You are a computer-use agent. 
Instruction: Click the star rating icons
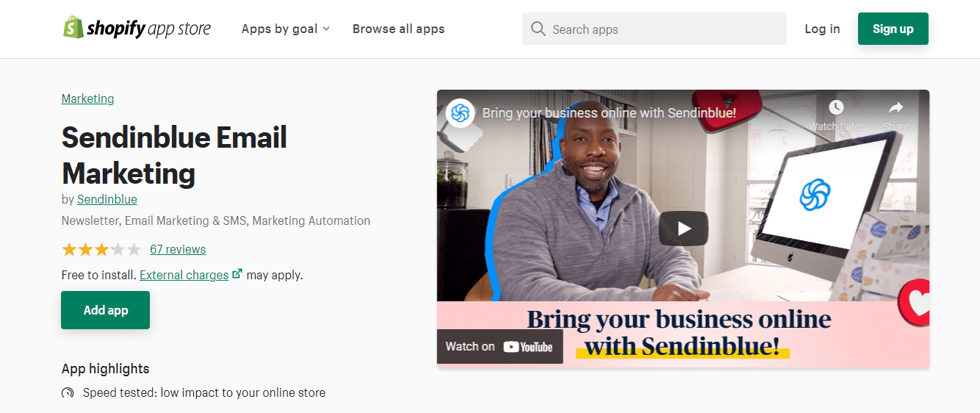(101, 249)
